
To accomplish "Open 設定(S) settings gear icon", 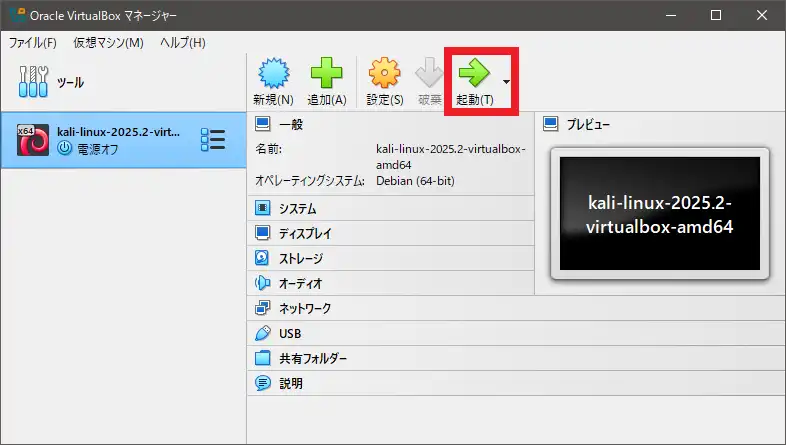I will coord(384,73).
